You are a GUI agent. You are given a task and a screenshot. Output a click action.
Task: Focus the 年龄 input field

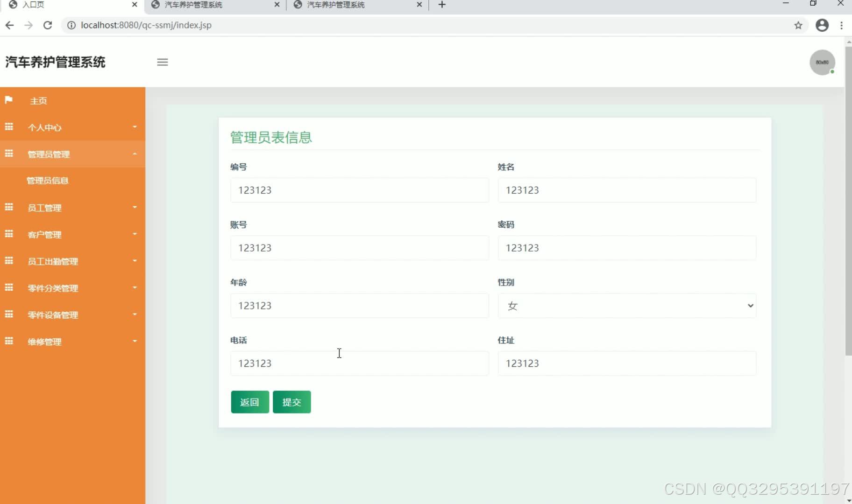[x=360, y=306]
